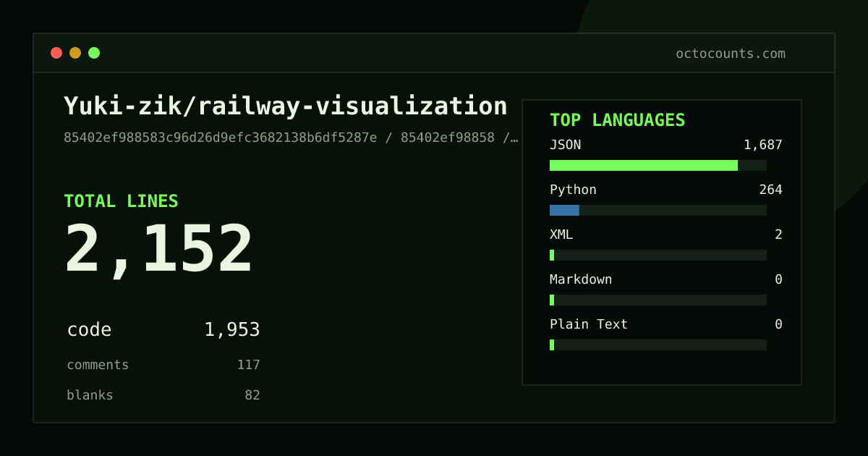868x456 pixels.
Task: Click the red close dot
Action: click(56, 53)
